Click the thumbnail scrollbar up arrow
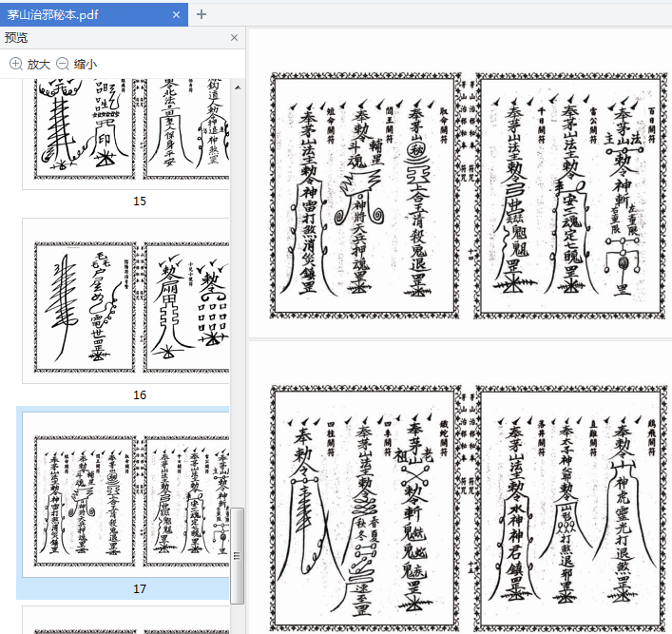The height and width of the screenshot is (634, 672). click(238, 87)
